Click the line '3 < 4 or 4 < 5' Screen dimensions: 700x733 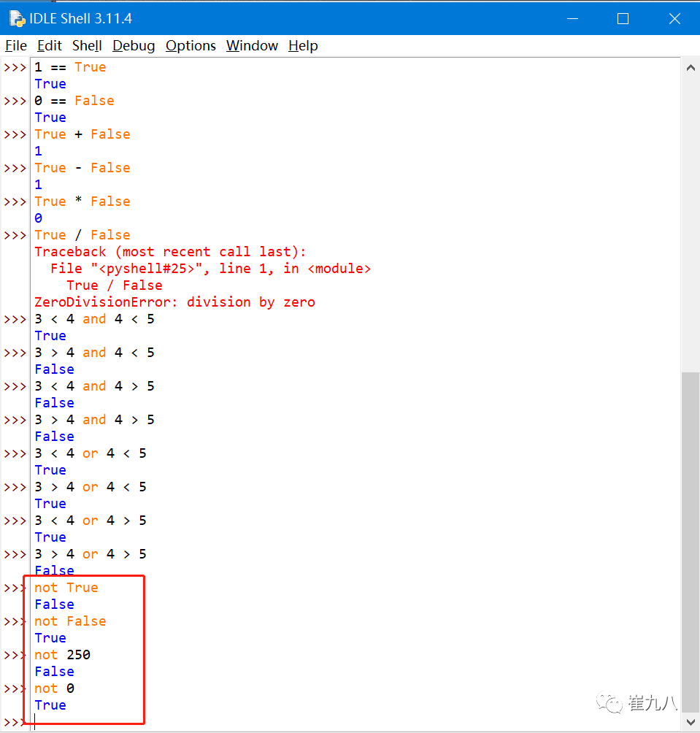(91, 453)
